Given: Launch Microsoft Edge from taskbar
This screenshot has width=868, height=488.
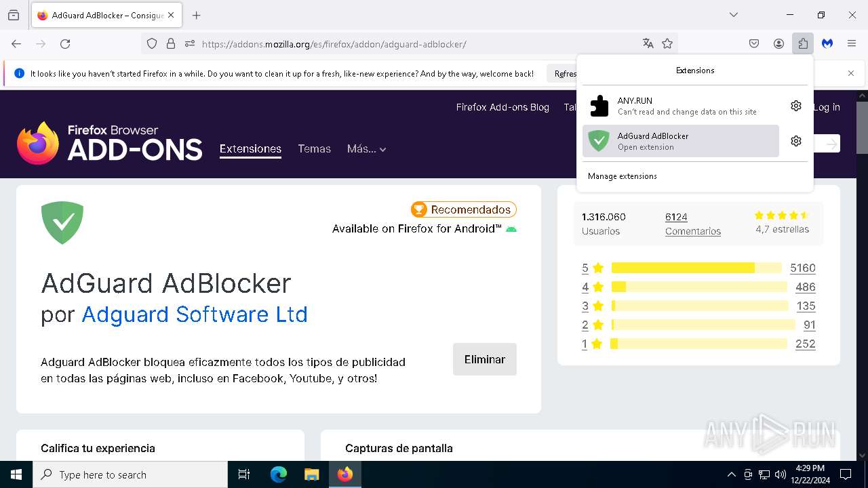Looking at the screenshot, I should coord(279,474).
